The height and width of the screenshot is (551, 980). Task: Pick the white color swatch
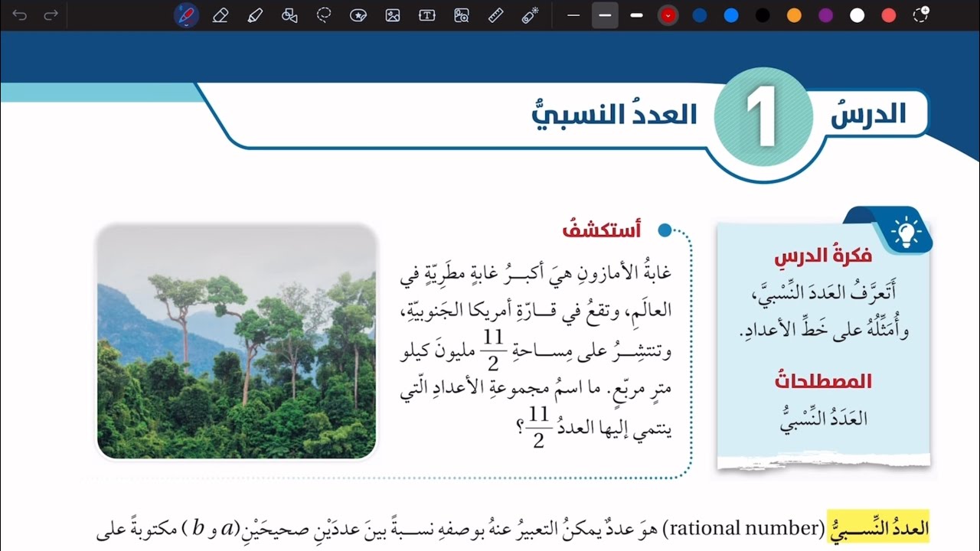857,15
